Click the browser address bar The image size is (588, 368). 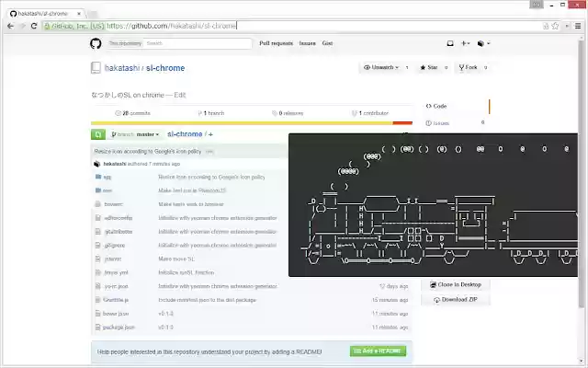[x=292, y=26]
